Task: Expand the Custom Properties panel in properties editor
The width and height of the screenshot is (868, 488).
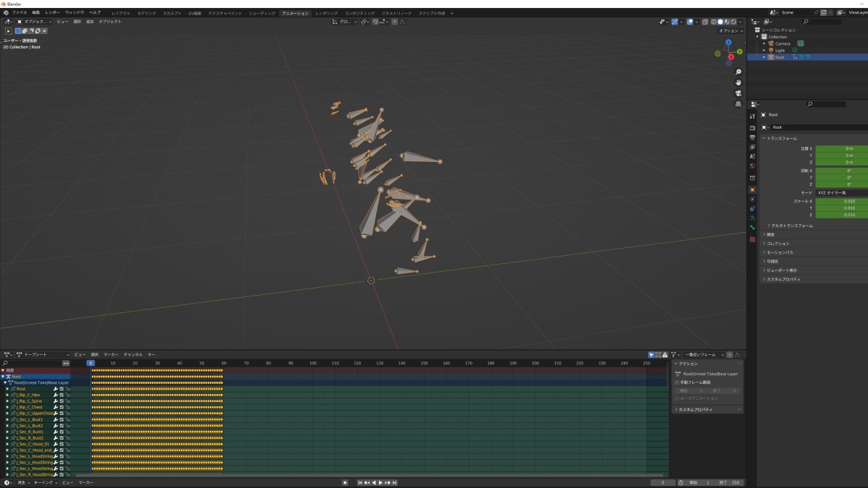Action: click(783, 279)
